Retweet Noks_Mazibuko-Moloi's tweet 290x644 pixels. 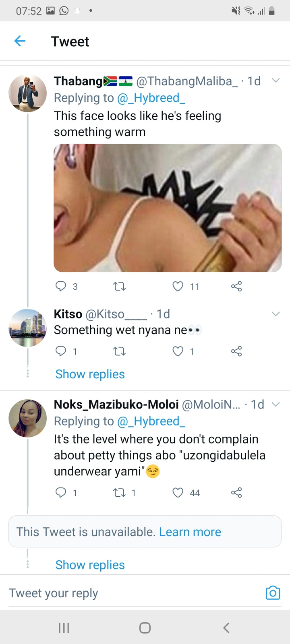(119, 493)
